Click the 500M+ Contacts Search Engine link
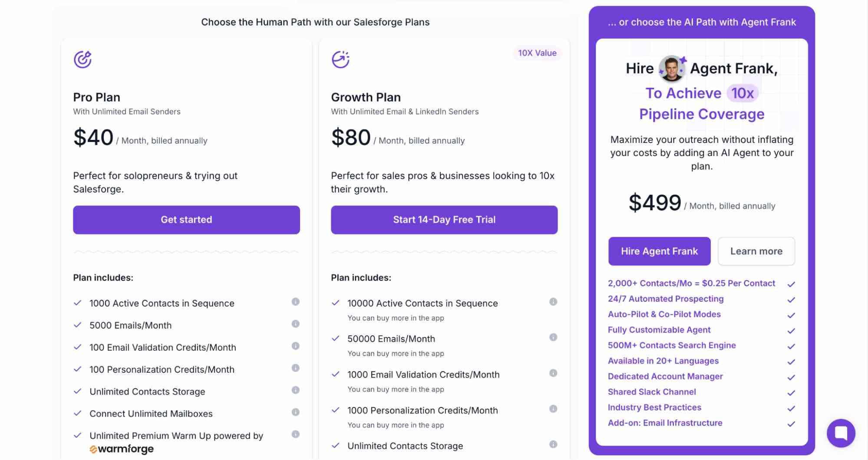 pos(671,345)
